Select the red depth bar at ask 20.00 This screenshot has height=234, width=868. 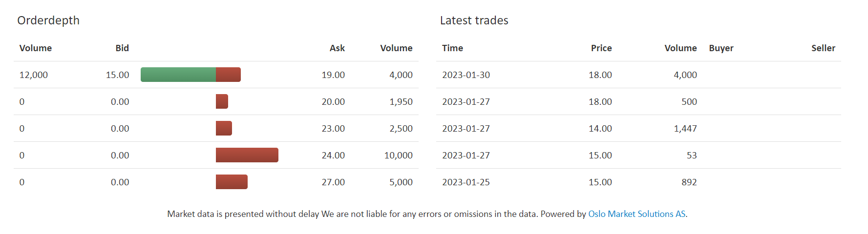tap(222, 101)
